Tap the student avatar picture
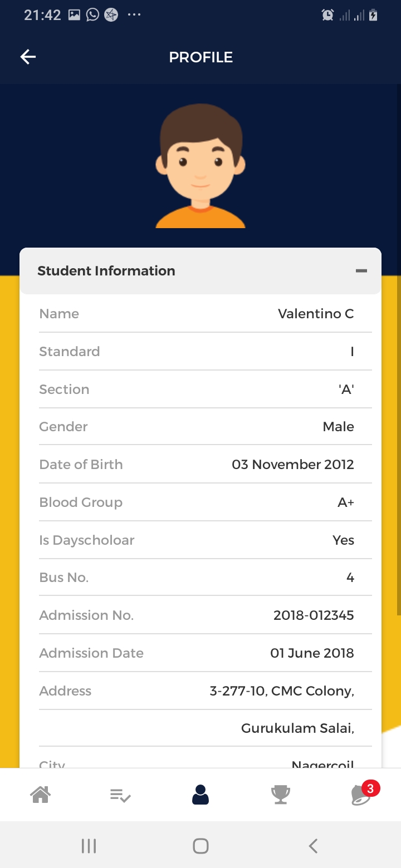The image size is (401, 868). click(200, 166)
